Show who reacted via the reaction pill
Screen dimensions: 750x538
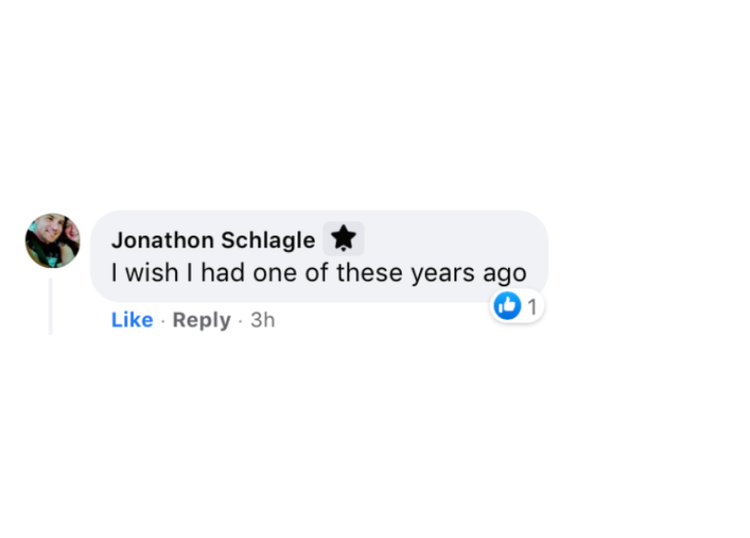coord(518,307)
